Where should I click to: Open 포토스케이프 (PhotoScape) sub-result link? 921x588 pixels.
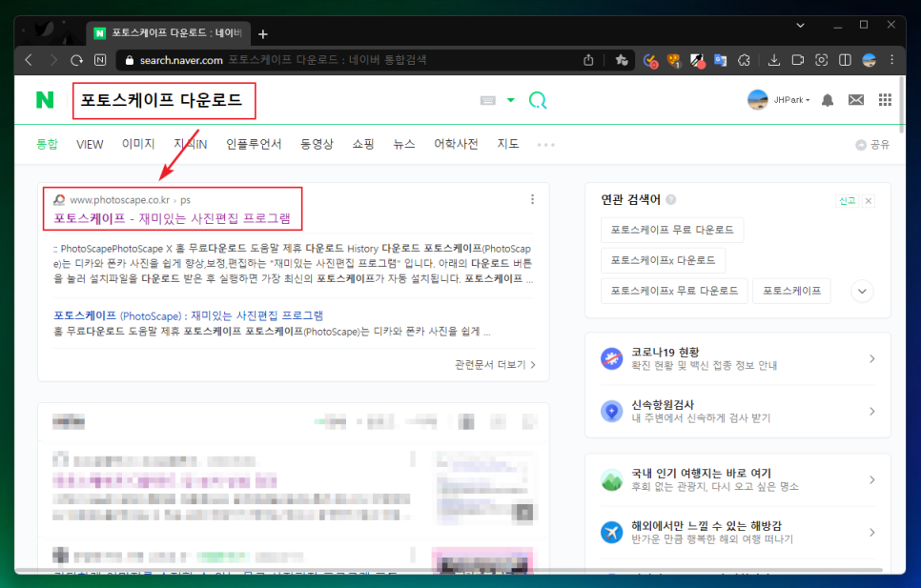pyautogui.click(x=188, y=315)
